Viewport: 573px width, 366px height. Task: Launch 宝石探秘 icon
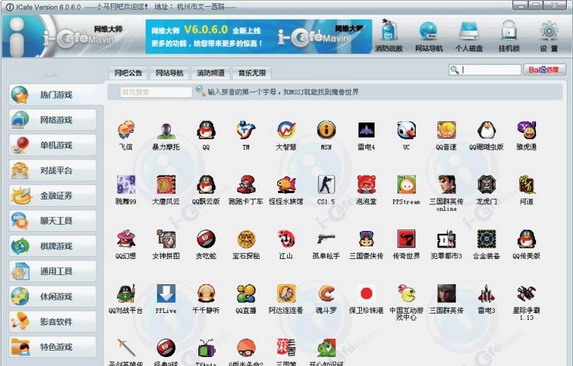click(246, 239)
